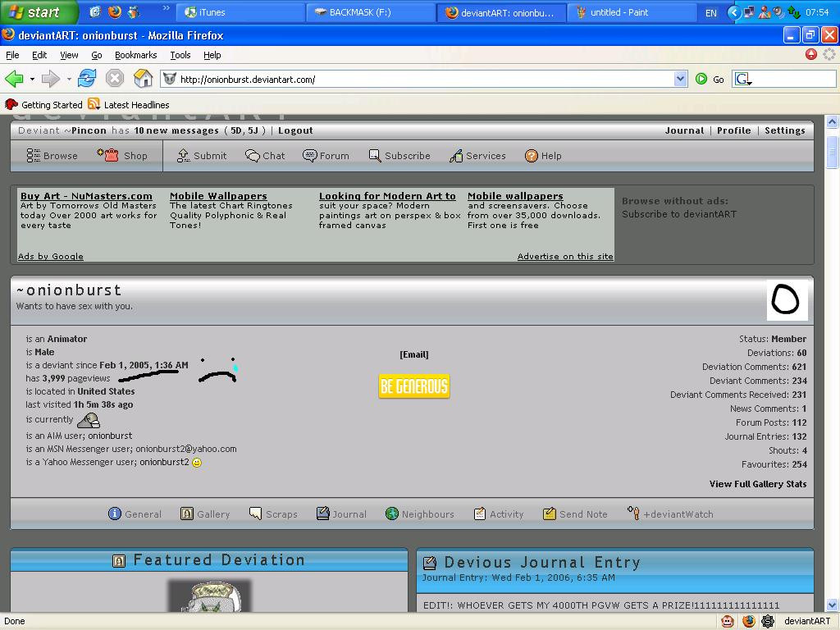Open the View menu
The image size is (840, 630).
click(x=69, y=55)
